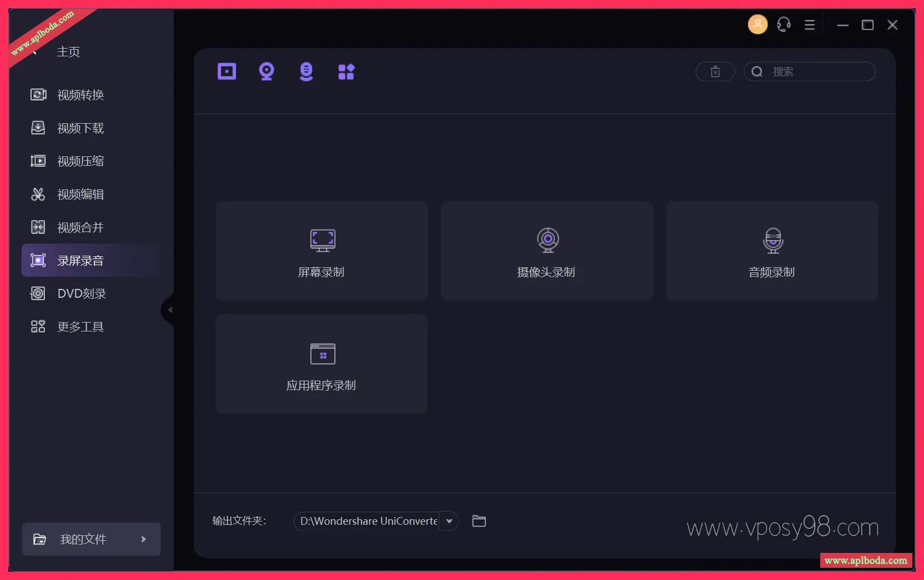This screenshot has height=580, width=924.
Task: Collapse the left sidebar panel handle
Action: coord(169,310)
